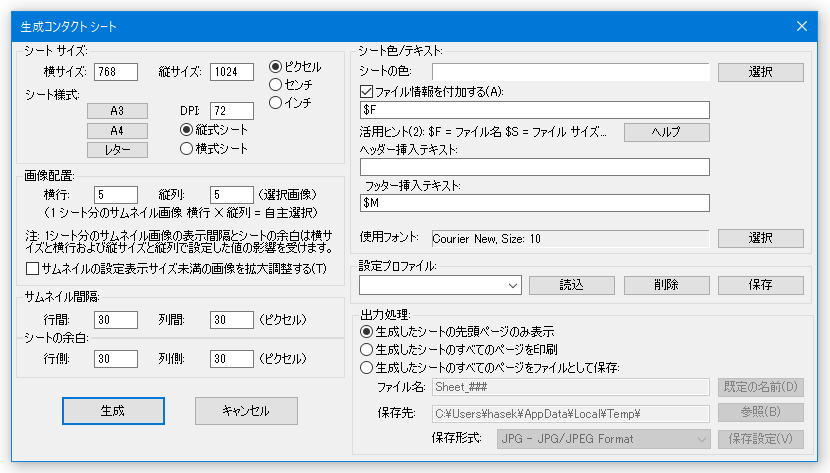Click the フッター挿入テキスト field with $M
The image size is (830, 473).
[535, 203]
